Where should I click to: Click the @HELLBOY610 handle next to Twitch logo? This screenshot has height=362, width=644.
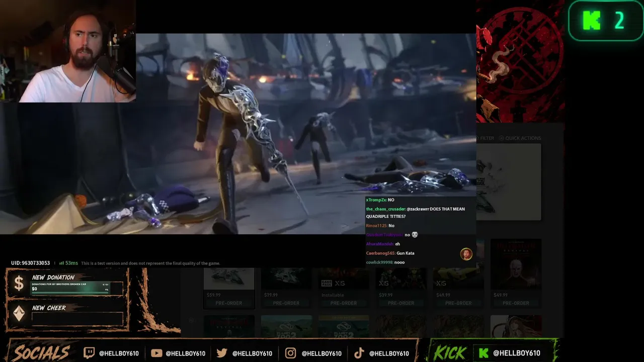(119, 353)
